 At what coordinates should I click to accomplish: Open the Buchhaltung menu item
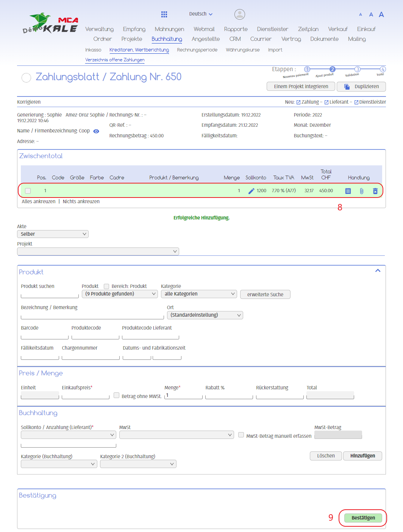167,39
